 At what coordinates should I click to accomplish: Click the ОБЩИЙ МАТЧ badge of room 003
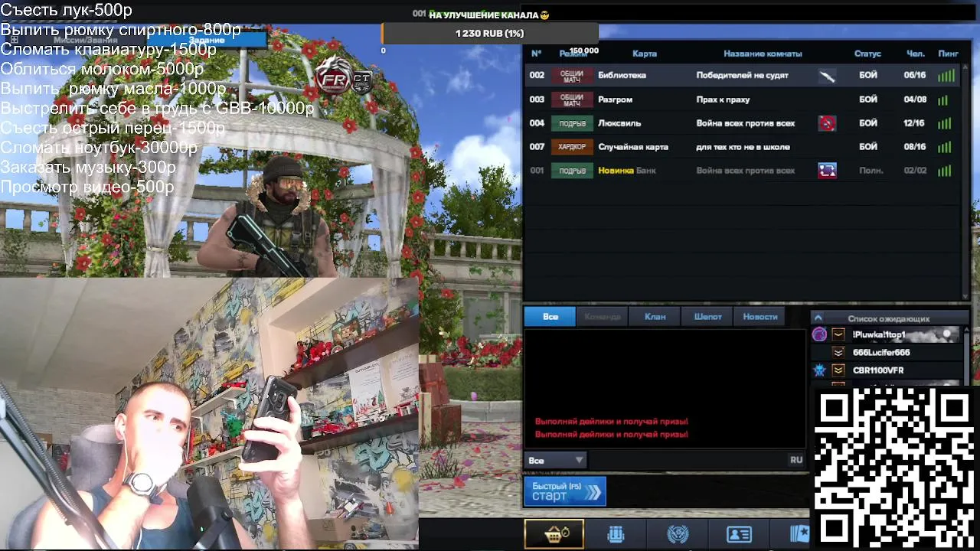572,99
